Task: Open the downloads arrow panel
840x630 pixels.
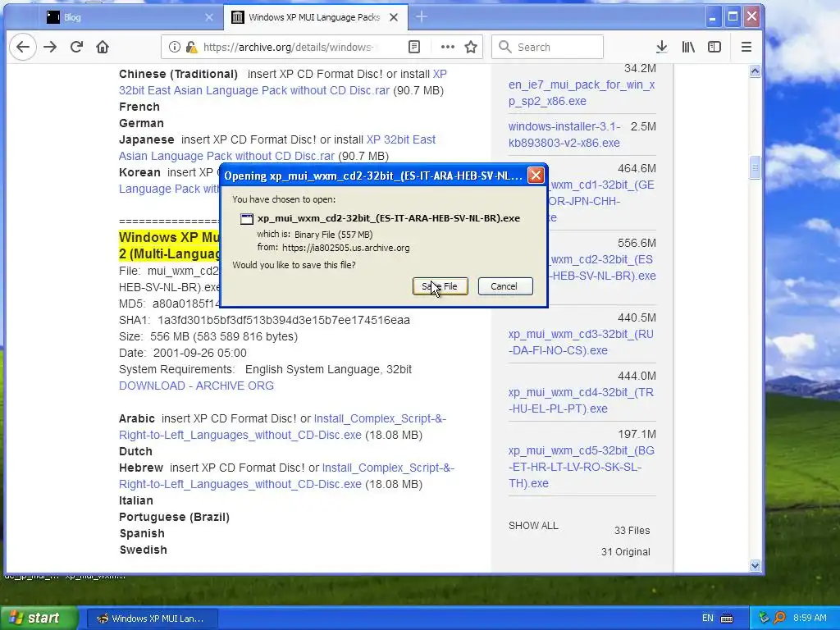Action: 662,47
